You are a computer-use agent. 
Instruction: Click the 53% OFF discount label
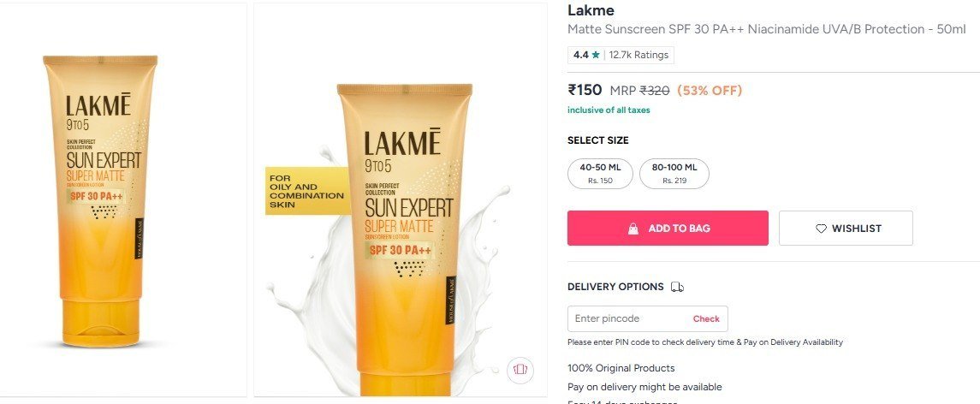[710, 91]
